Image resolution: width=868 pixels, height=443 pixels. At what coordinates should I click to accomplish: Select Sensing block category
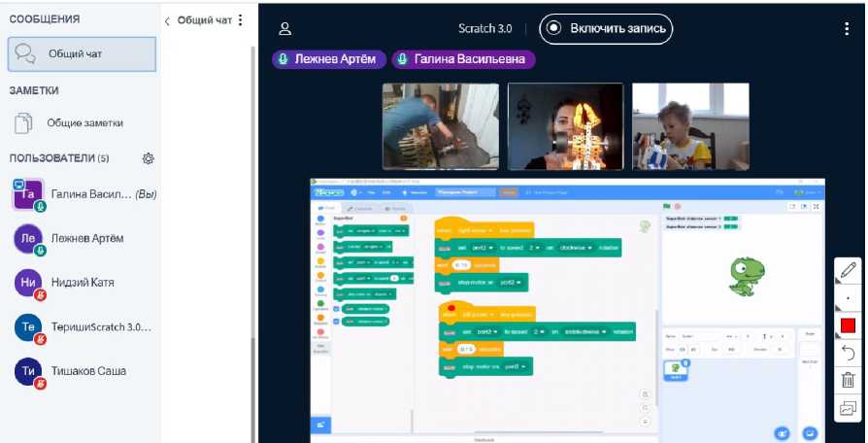tap(320, 291)
